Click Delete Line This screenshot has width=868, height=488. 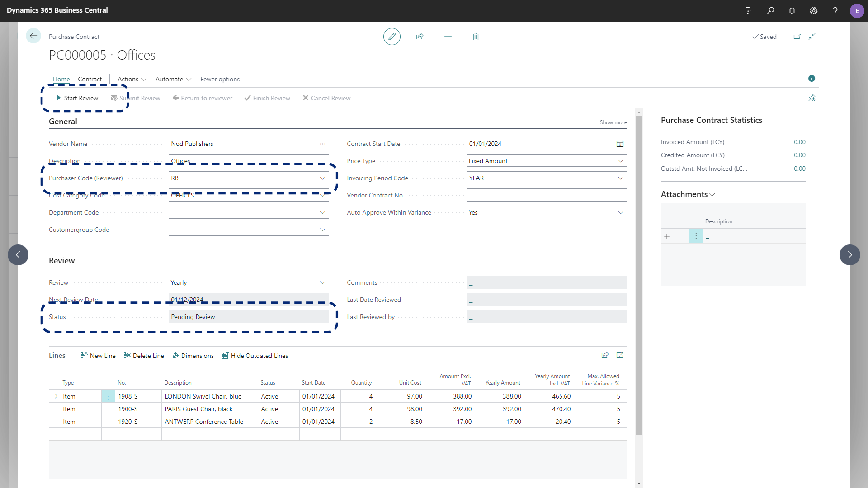click(x=144, y=356)
